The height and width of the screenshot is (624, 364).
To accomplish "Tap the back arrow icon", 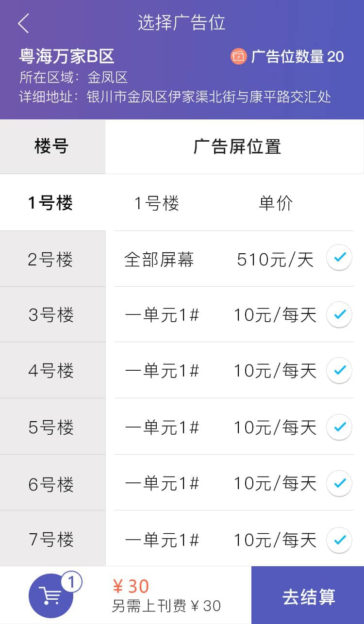I will pyautogui.click(x=24, y=23).
